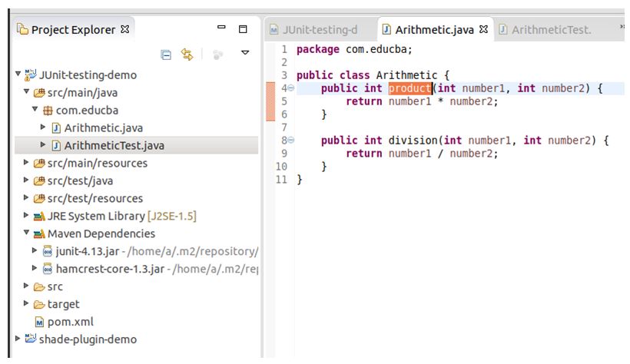Expand the src/test/resources folder
This screenshot has height=364, width=630.
[26, 197]
